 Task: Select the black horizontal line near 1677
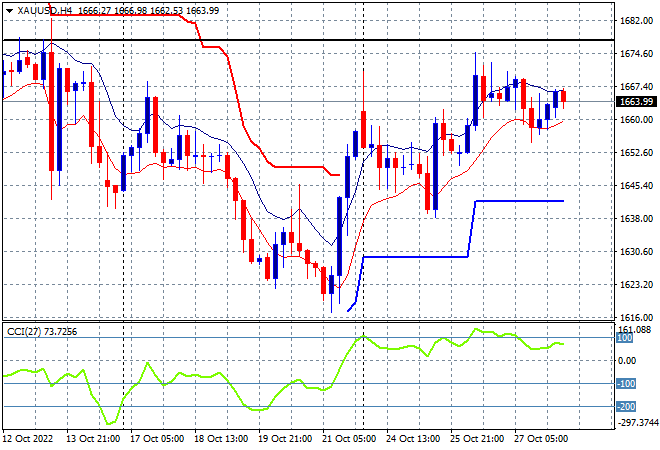tap(308, 40)
